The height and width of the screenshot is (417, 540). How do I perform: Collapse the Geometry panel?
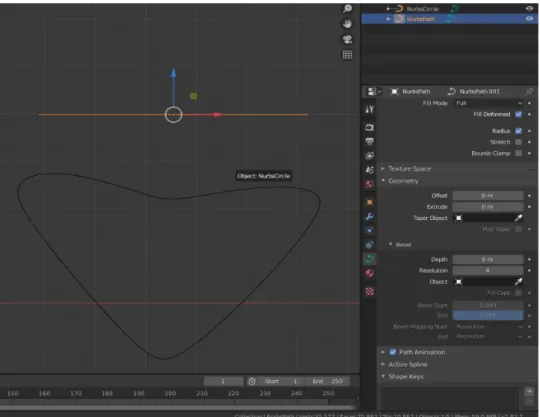[383, 180]
